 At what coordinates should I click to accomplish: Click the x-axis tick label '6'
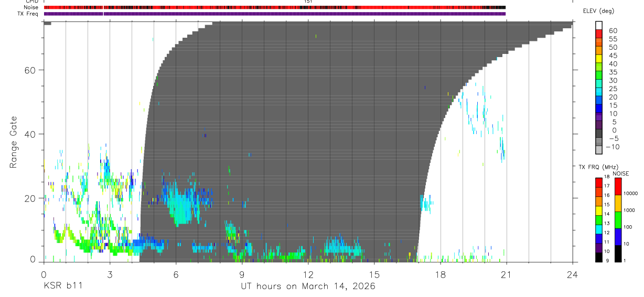pyautogui.click(x=176, y=274)
